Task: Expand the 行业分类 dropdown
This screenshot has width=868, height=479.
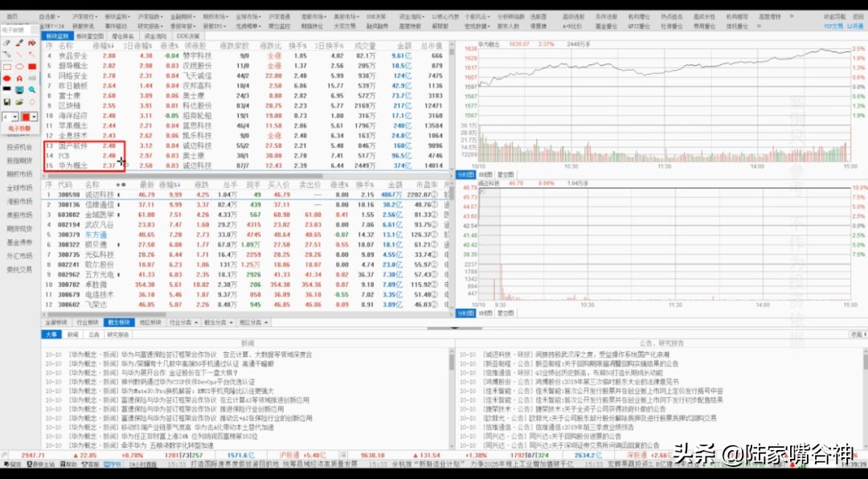Action: (x=184, y=322)
